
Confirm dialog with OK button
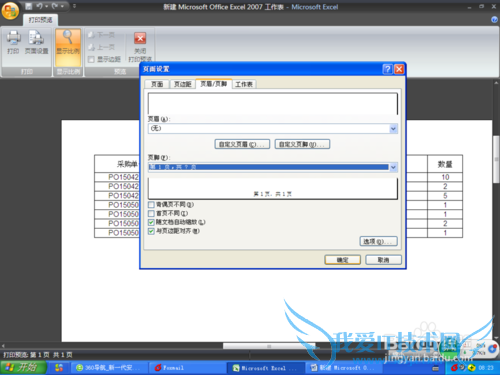[x=343, y=260]
